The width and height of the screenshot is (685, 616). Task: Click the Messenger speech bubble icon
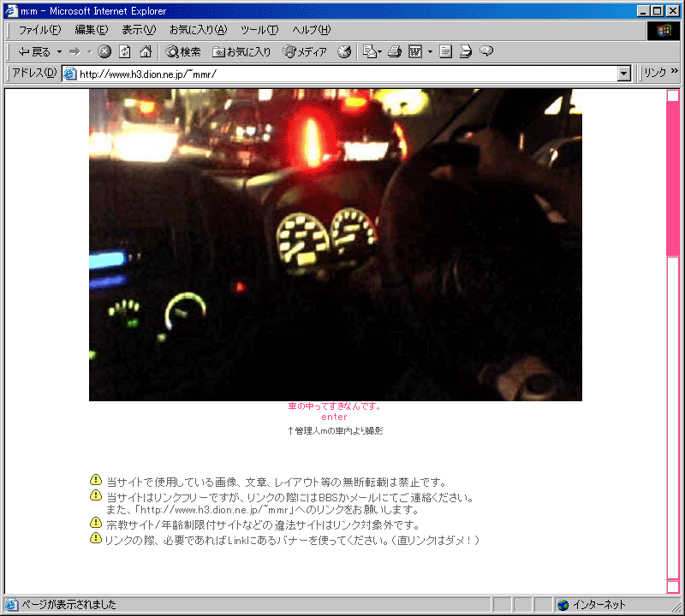coord(486,51)
